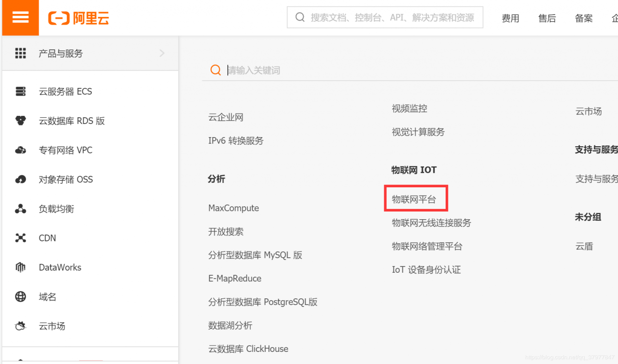Toggle the orange hamburger menu button
Image resolution: width=618 pixels, height=364 pixels.
20,18
